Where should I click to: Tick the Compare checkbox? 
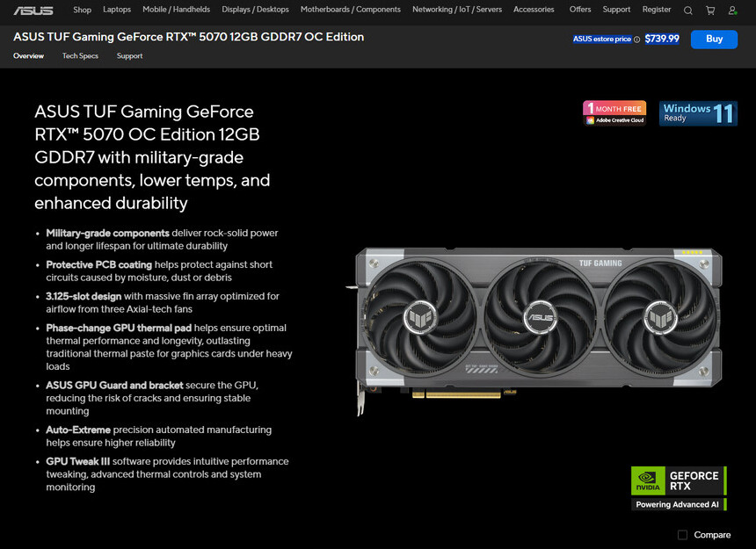click(682, 535)
